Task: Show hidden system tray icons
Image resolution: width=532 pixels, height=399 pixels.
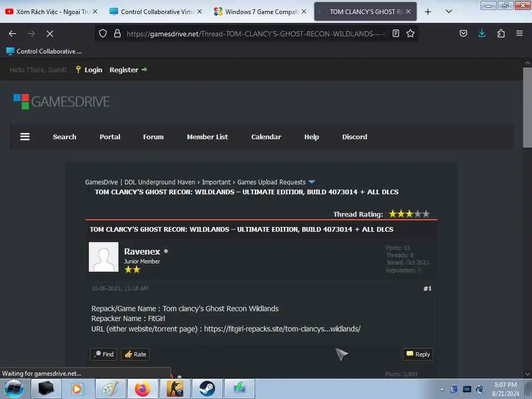Action: (x=442, y=389)
